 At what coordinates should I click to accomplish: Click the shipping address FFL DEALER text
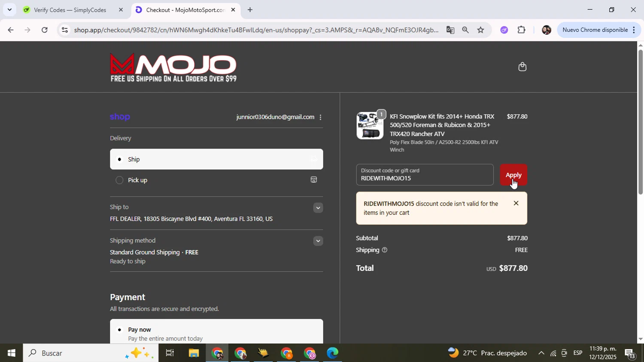[x=191, y=219]
